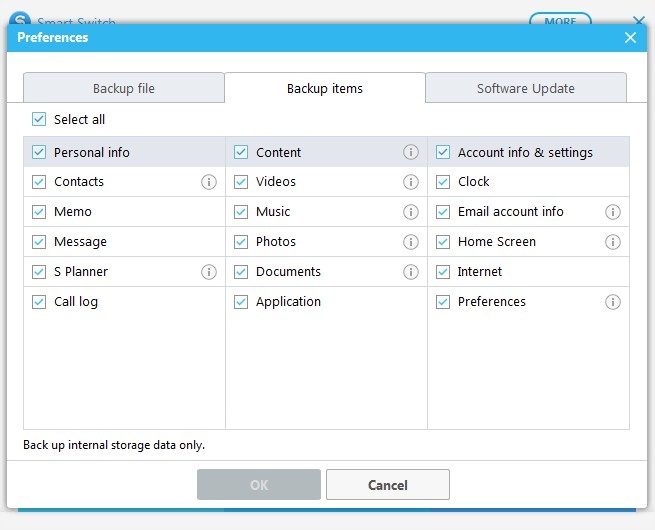This screenshot has width=655, height=530.
Task: Show info for Contacts
Action: pos(209,182)
